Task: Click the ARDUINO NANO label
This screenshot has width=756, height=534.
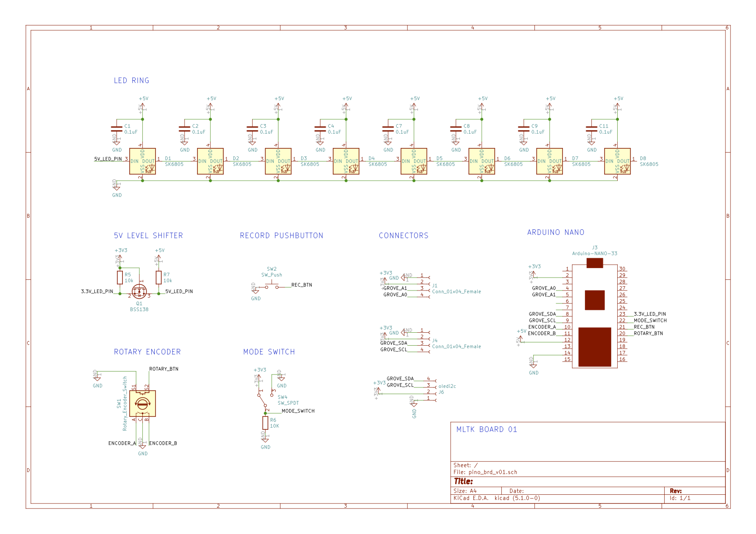Action: (x=556, y=232)
